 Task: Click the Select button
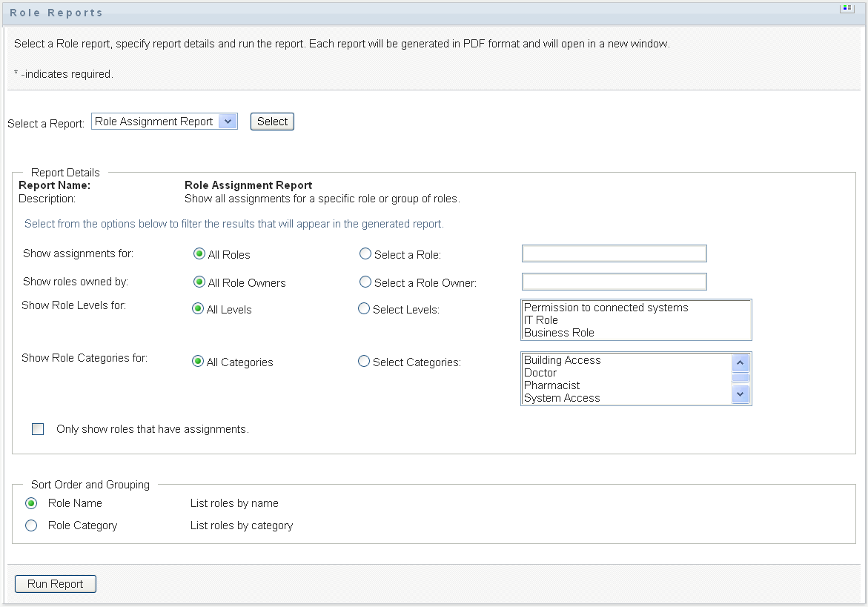click(272, 122)
